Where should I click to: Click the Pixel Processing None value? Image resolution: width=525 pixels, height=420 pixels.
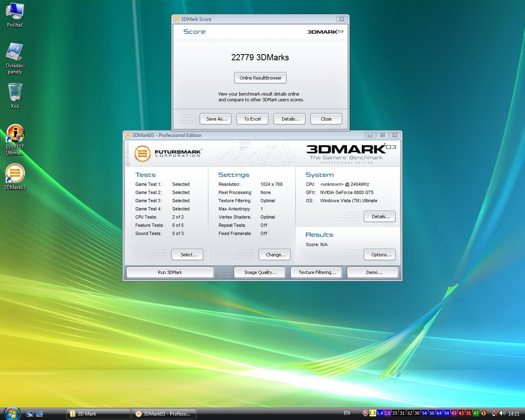(x=265, y=192)
